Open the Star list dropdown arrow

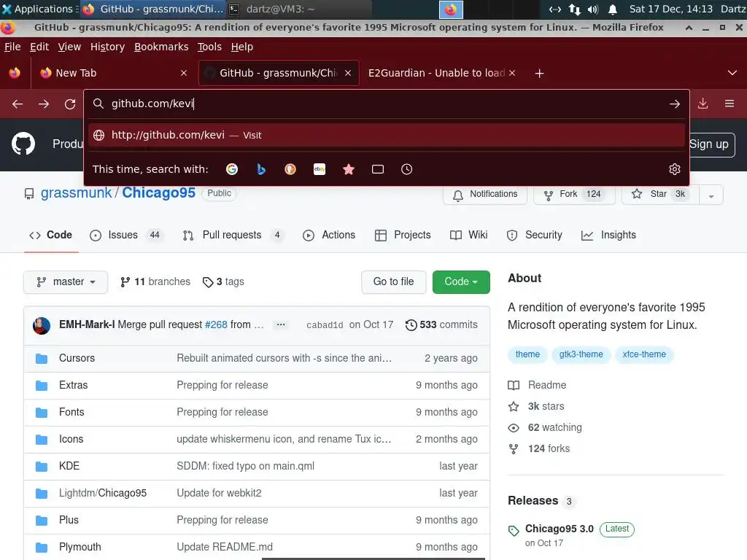click(711, 195)
